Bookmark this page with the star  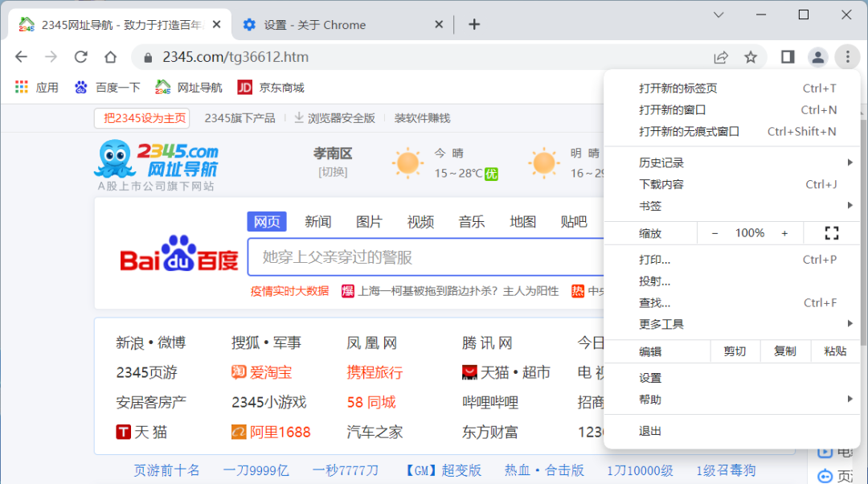pos(751,57)
